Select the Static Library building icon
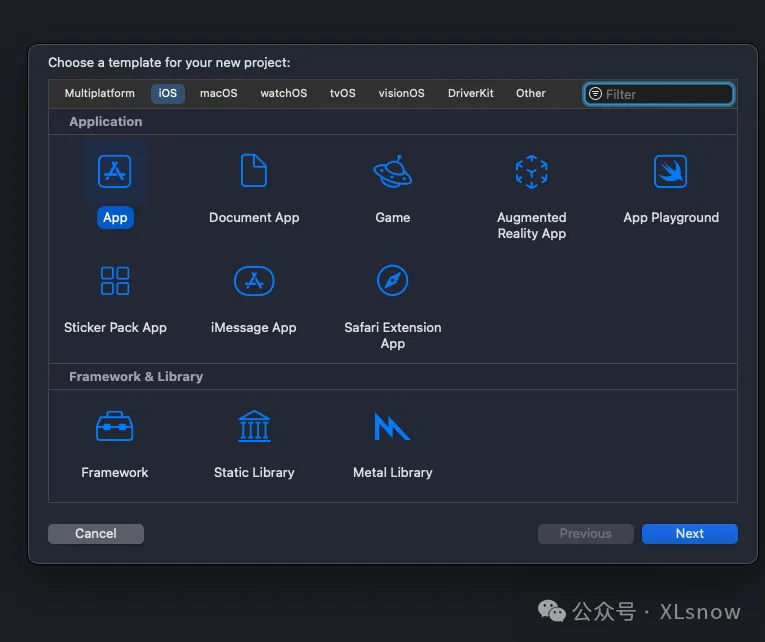Viewport: 765px width, 642px height. point(254,426)
